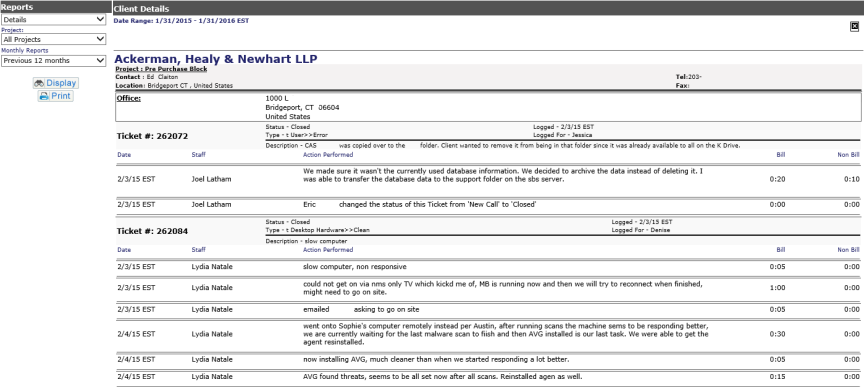Click 'now installing AVG' action entry

436,359
